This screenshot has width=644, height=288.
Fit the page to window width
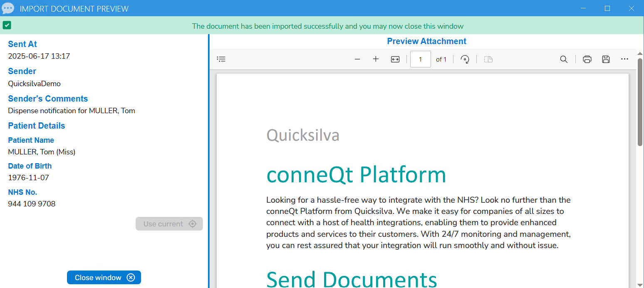pyautogui.click(x=395, y=59)
